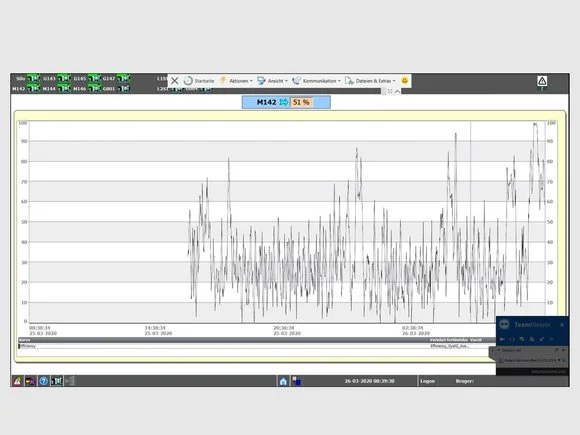This screenshot has height=435, width=580.
Task: Expand the Aktionen dropdown menu
Action: pos(236,81)
